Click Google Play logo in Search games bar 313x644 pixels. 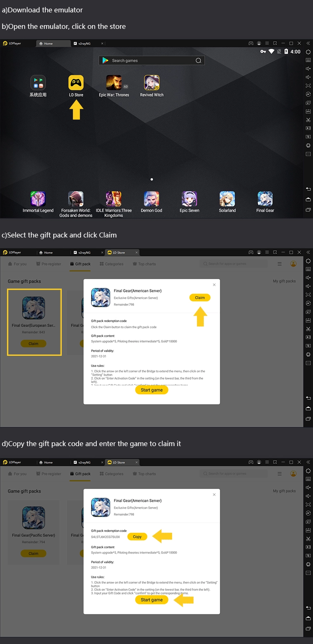105,60
